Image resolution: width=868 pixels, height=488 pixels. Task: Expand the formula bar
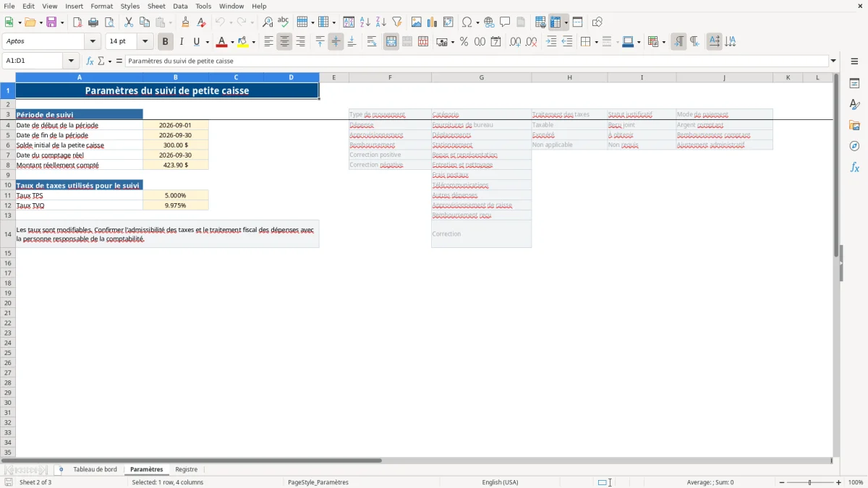click(833, 61)
